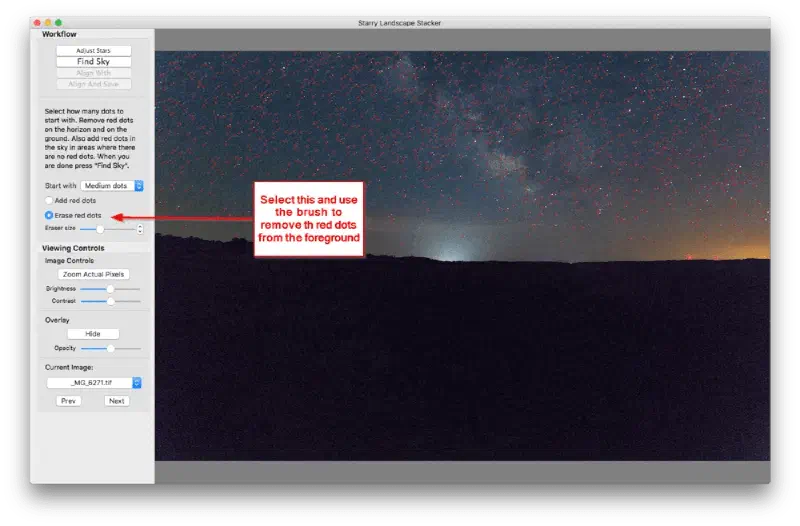Image resolution: width=800 pixels, height=526 pixels.
Task: Click the Hide overlay button
Action: 93,334
